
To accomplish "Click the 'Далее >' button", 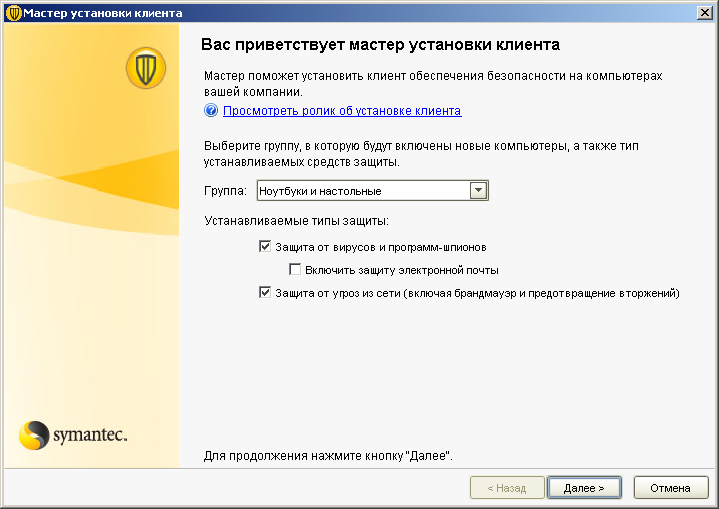I will (x=584, y=488).
